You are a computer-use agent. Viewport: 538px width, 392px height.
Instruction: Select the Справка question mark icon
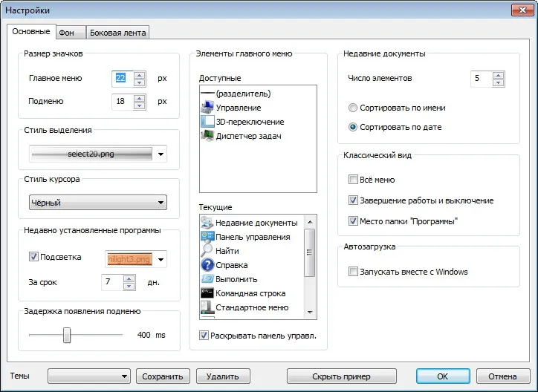click(x=207, y=265)
